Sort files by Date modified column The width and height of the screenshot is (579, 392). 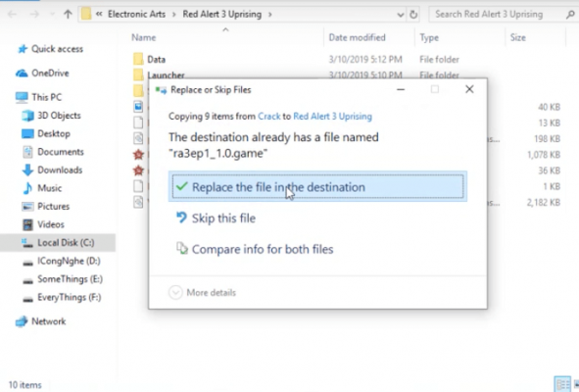(x=357, y=37)
